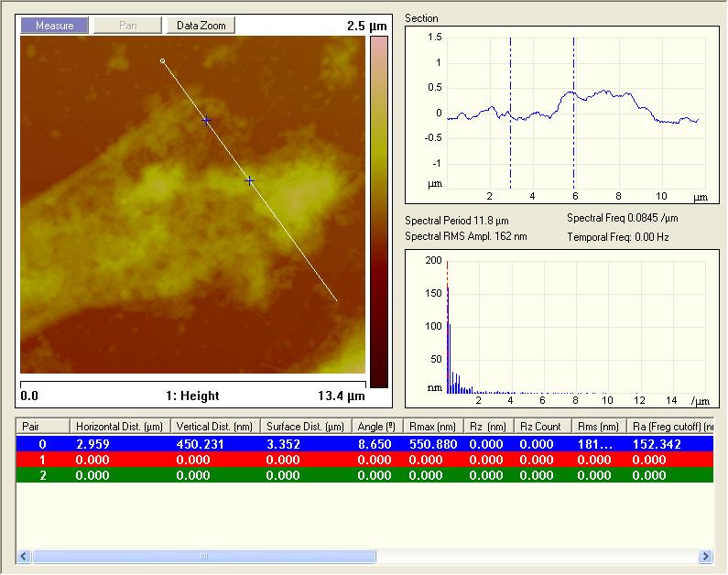Viewport: 728px width, 575px height.
Task: Open the Data Zoom tool
Action: tap(201, 26)
